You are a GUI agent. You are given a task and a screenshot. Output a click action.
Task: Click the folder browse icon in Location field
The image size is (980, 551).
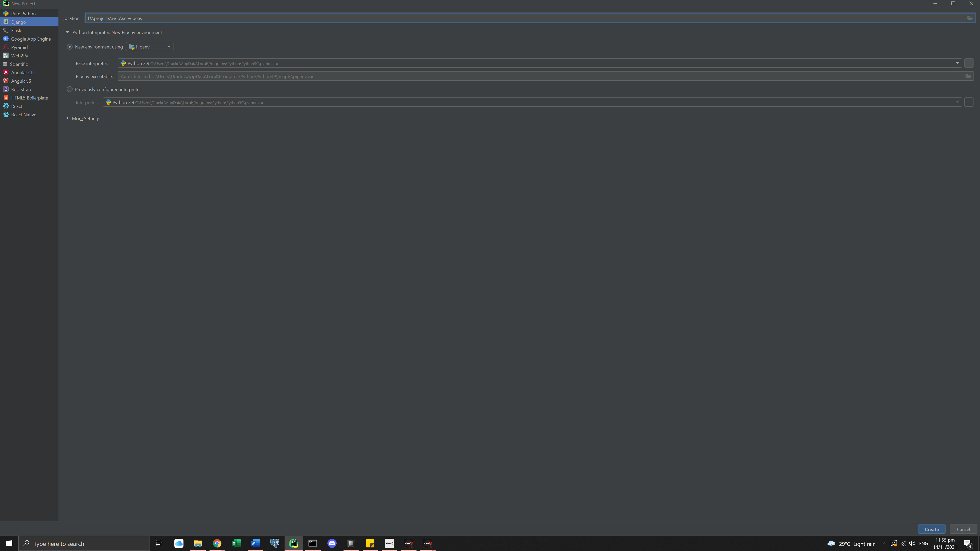[x=970, y=18]
